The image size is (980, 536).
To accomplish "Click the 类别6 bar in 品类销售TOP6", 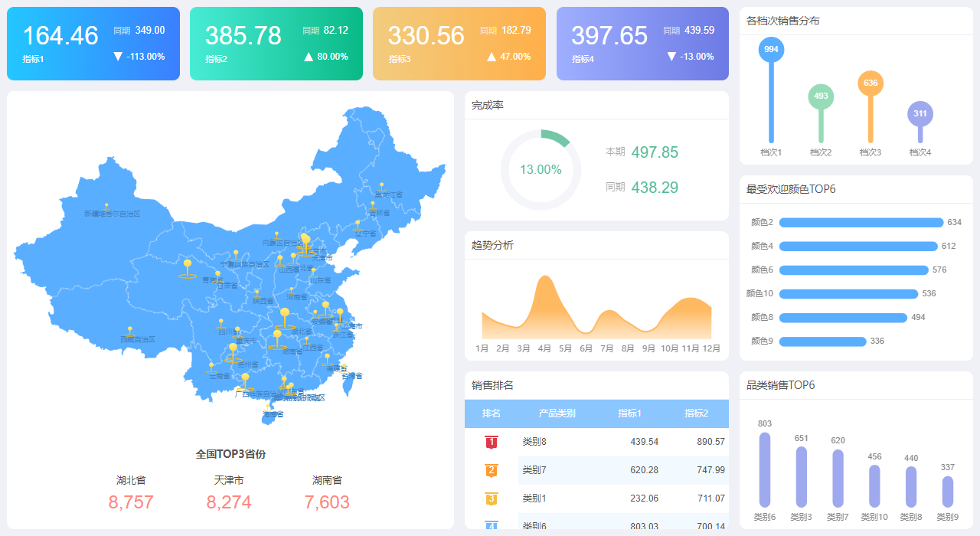I will 765,469.
